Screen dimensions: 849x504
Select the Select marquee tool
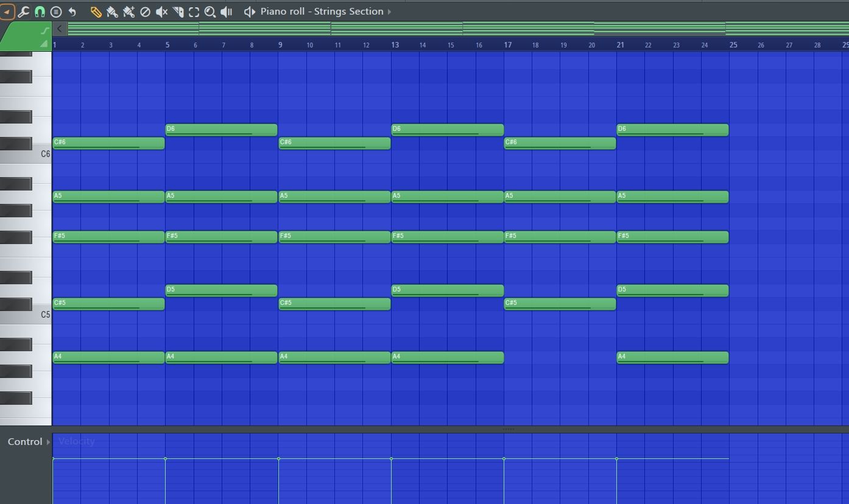coord(194,12)
